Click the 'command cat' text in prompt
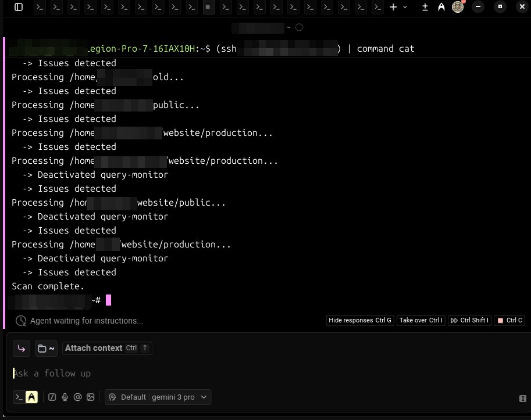 (x=386, y=49)
